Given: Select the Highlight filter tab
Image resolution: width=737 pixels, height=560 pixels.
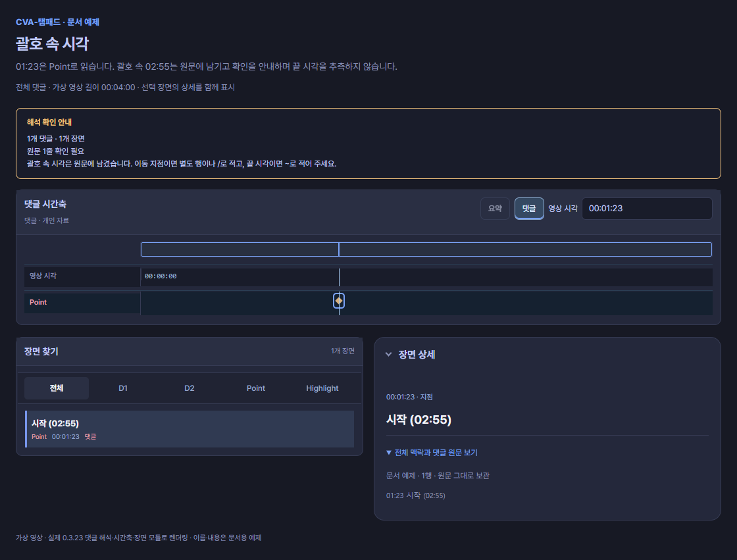Looking at the screenshot, I should [322, 388].
